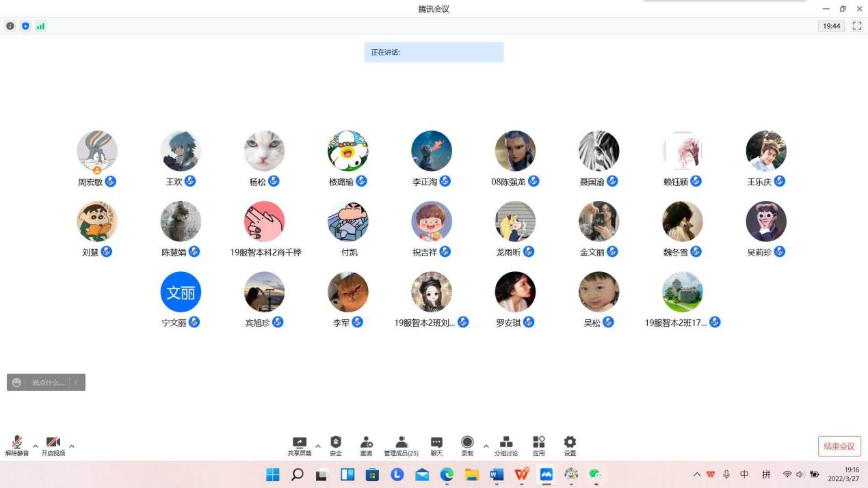Expand audio options arrow beside 解除静音

tap(36, 446)
